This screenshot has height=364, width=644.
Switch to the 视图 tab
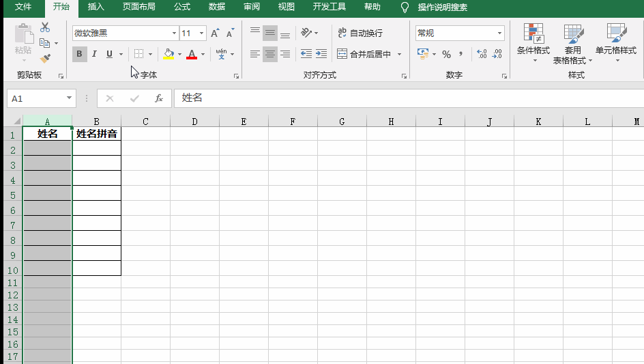(x=286, y=7)
